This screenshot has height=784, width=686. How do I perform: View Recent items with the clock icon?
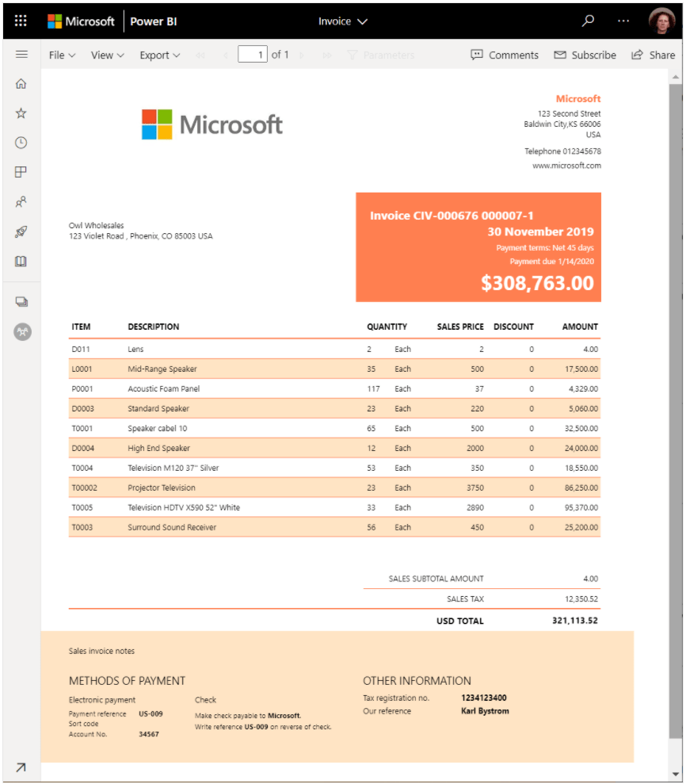[21, 142]
